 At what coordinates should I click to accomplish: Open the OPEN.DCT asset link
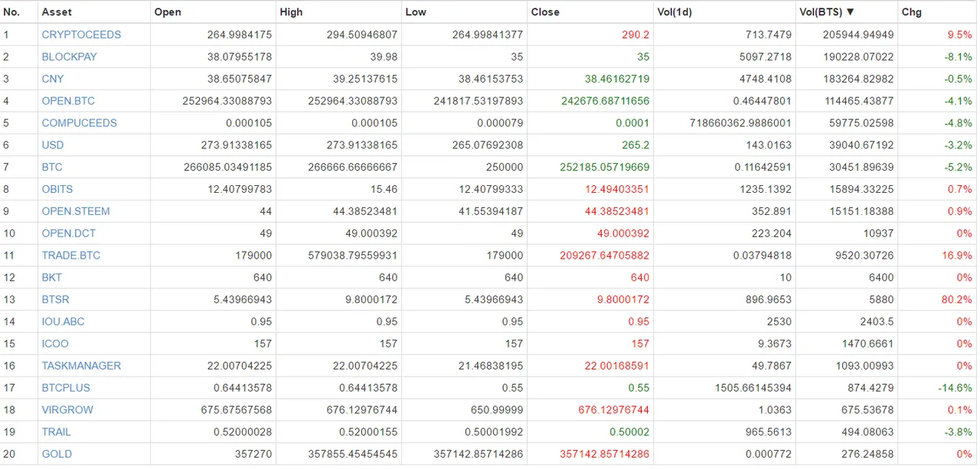(x=69, y=233)
